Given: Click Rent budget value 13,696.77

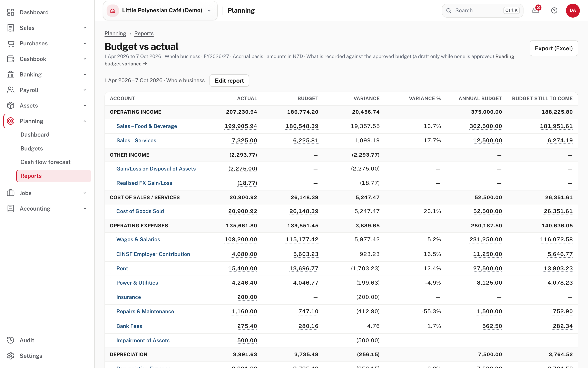Looking at the screenshot, I should 304,268.
